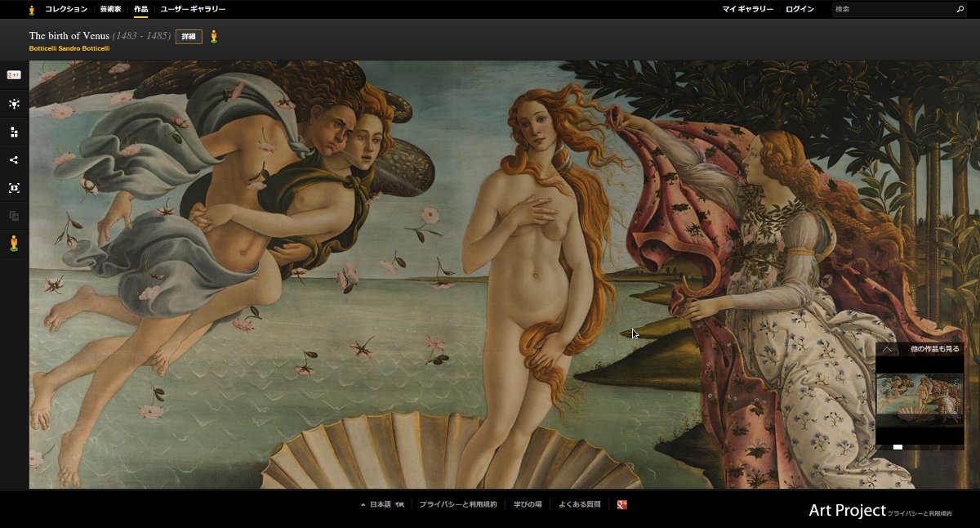Click the Birth of Venus navigator thumbnail
Screen dimensions: 980x528
coord(920,400)
